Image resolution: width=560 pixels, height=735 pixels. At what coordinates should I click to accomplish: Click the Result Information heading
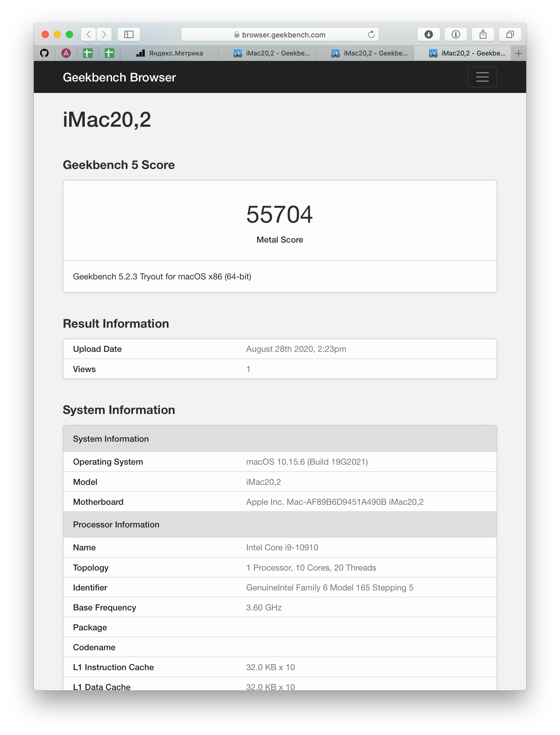click(116, 324)
